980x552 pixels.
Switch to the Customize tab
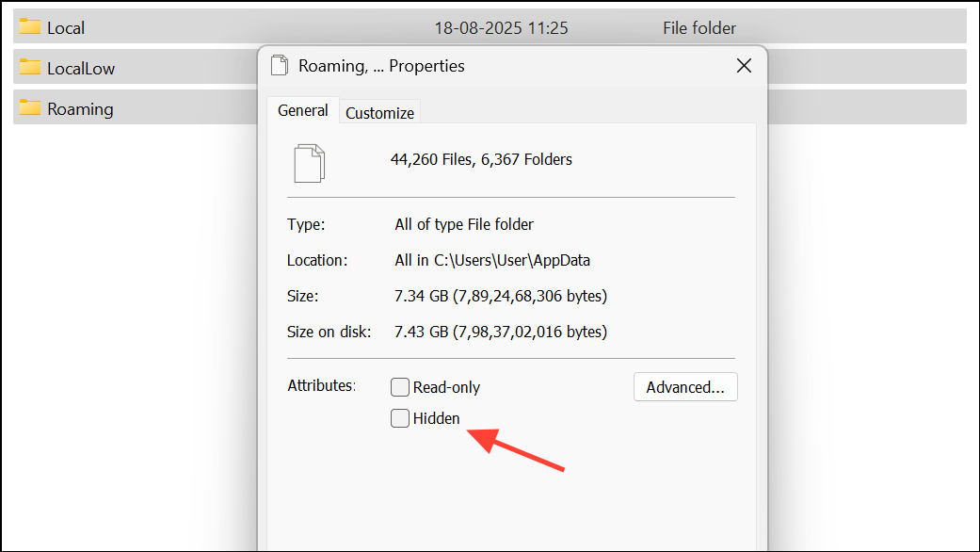[379, 111]
